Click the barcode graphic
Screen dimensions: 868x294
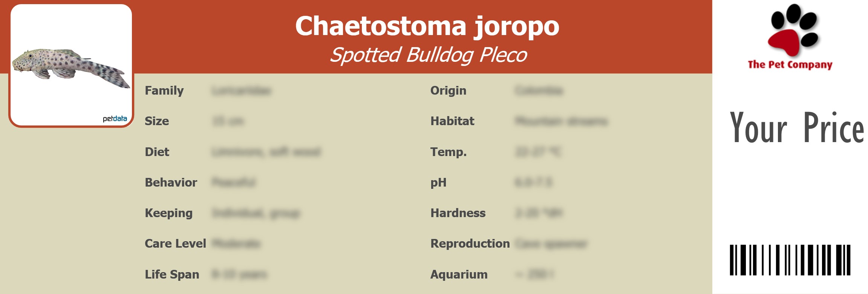[790, 260]
